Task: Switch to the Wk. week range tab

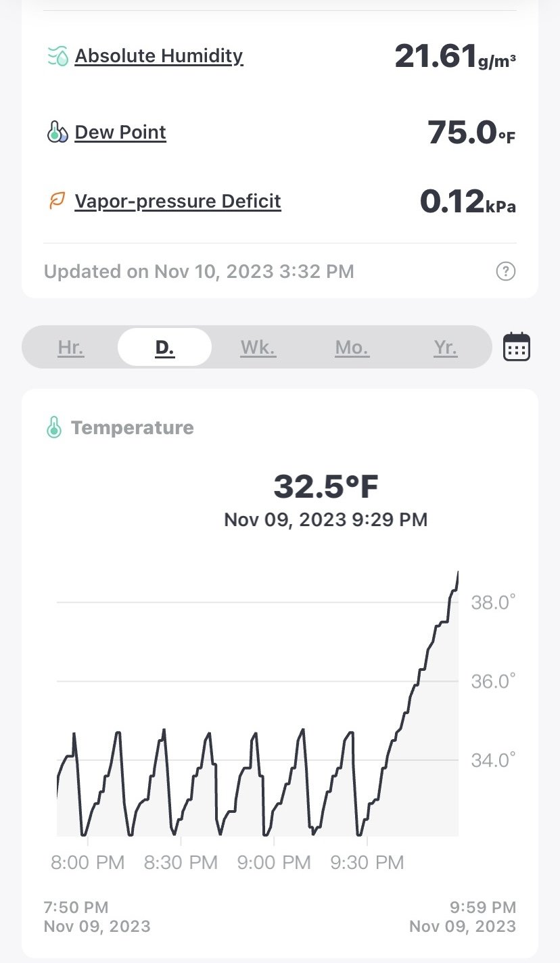Action: coord(258,348)
